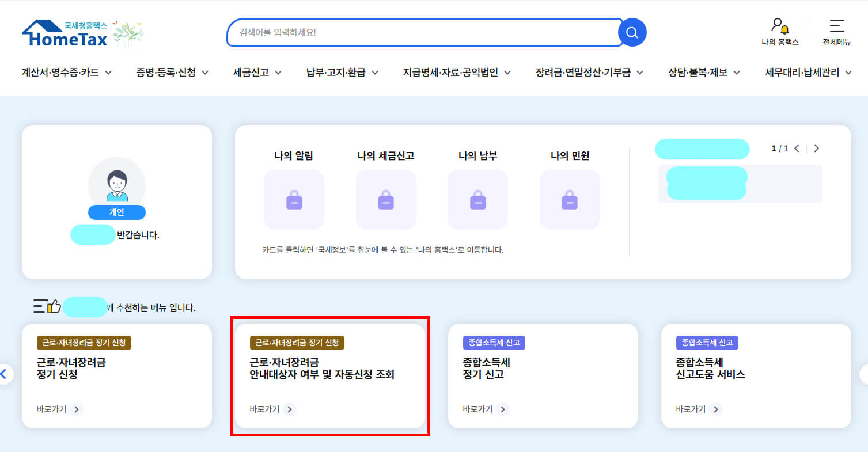Click the 나의 납부 lock card
This screenshot has width=868, height=452.
pos(477,199)
